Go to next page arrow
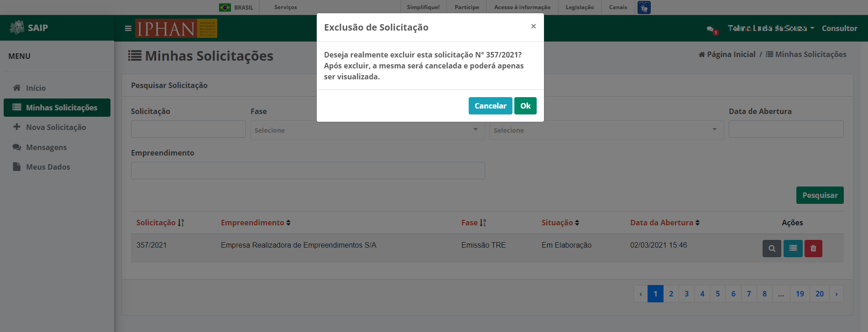The image size is (868, 332). tap(837, 294)
